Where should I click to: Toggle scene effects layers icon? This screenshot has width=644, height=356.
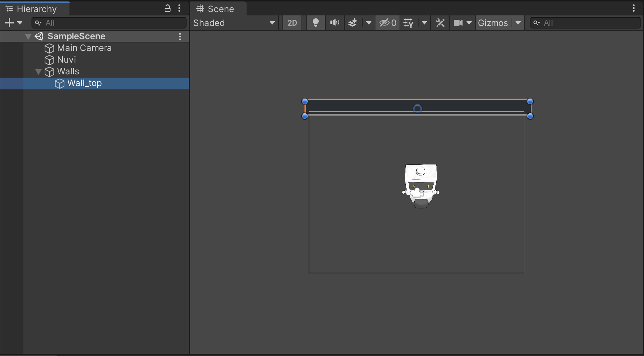(353, 23)
